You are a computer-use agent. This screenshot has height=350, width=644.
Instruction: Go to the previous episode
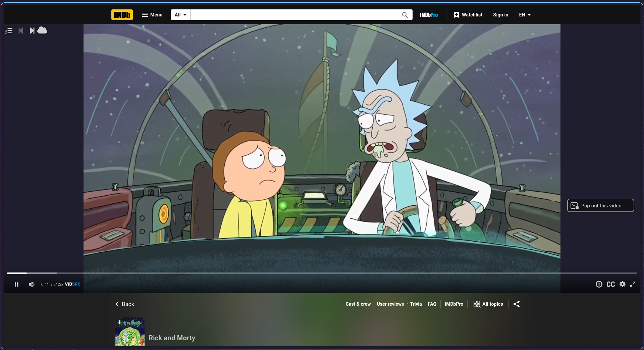coord(21,31)
